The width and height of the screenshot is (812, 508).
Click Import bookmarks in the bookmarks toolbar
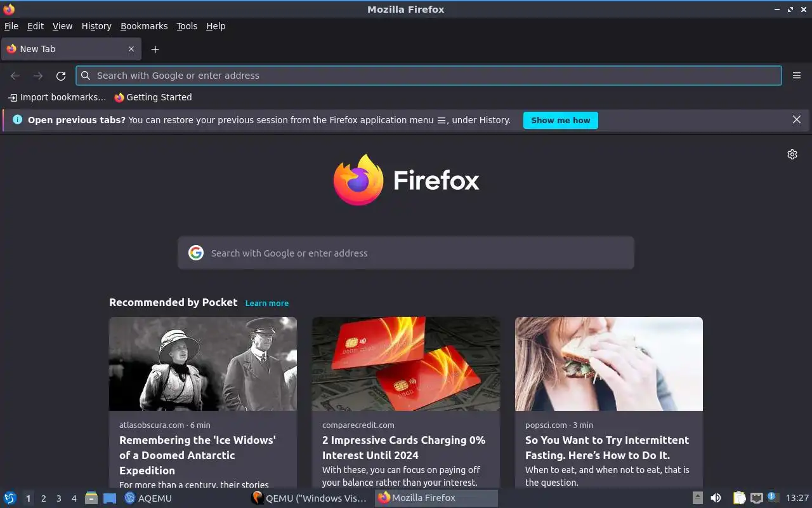coord(57,97)
